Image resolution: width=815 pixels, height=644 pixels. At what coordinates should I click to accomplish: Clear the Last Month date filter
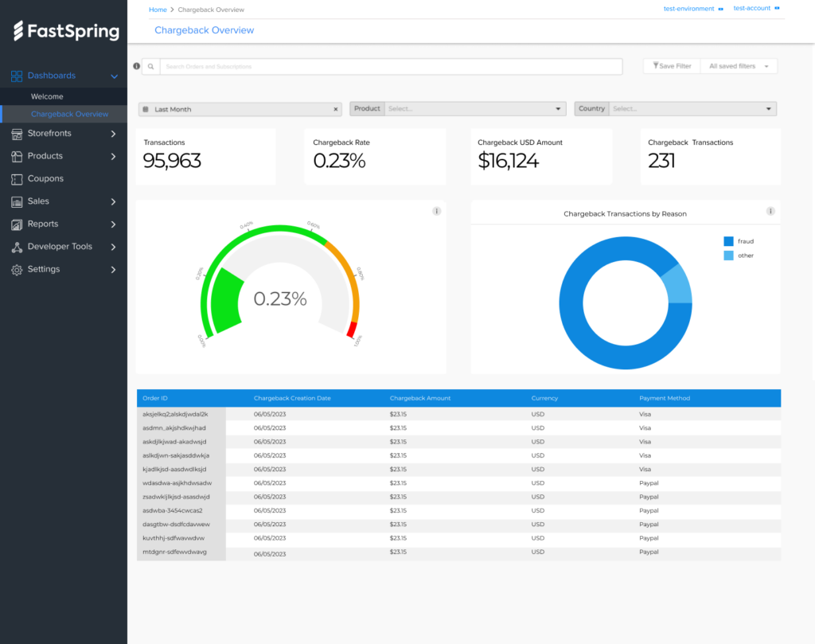click(335, 109)
